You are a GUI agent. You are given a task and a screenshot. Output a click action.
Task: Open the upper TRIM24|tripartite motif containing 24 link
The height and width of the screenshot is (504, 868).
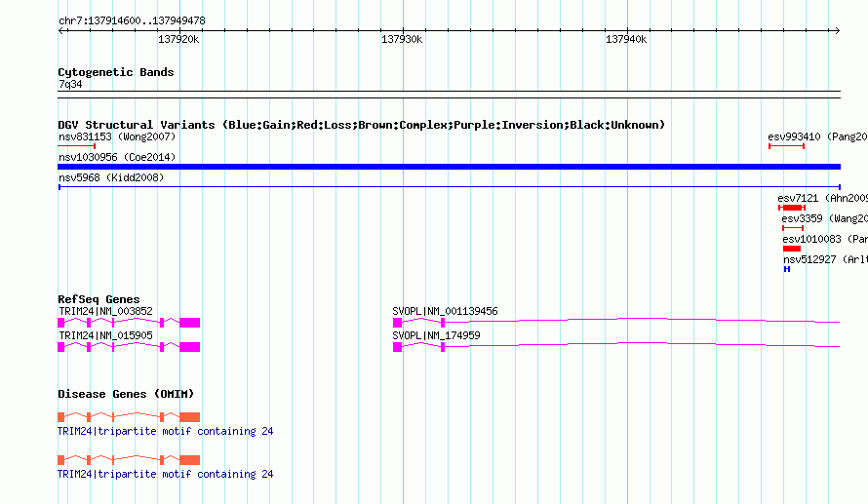pyautogui.click(x=166, y=431)
